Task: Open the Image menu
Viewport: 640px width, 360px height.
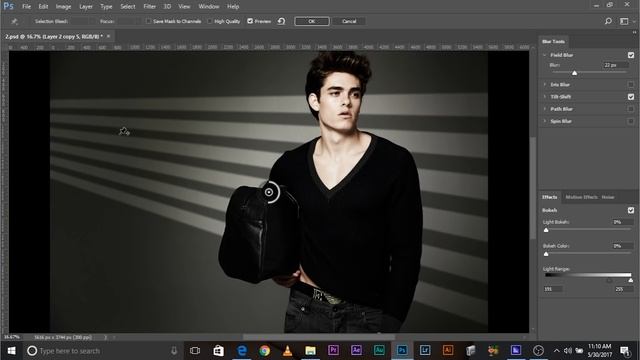Action: (x=63, y=7)
